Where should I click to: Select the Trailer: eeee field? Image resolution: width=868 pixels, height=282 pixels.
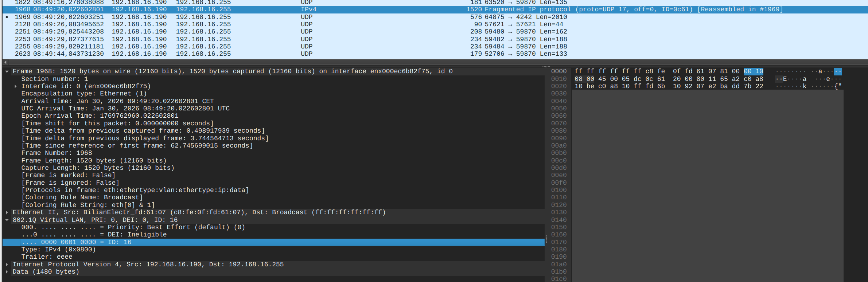coord(47,257)
